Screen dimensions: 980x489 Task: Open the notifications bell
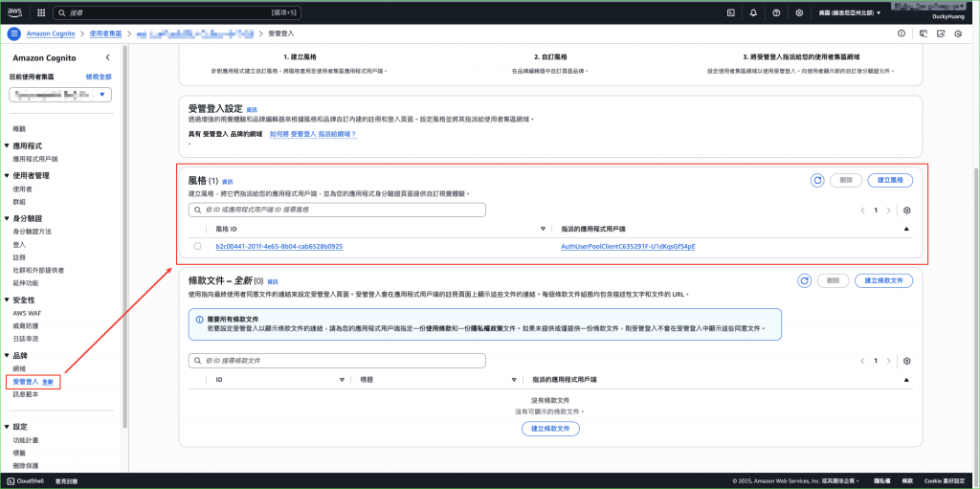753,12
